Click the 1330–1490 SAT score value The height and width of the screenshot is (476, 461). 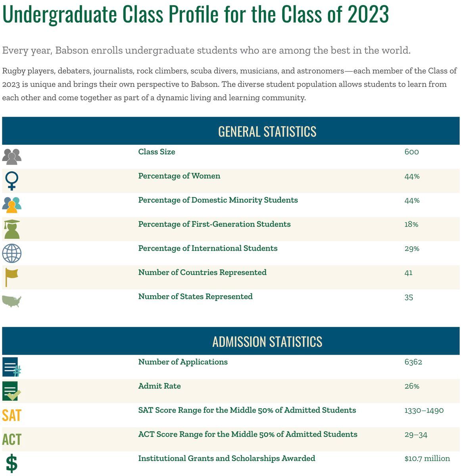[424, 411]
